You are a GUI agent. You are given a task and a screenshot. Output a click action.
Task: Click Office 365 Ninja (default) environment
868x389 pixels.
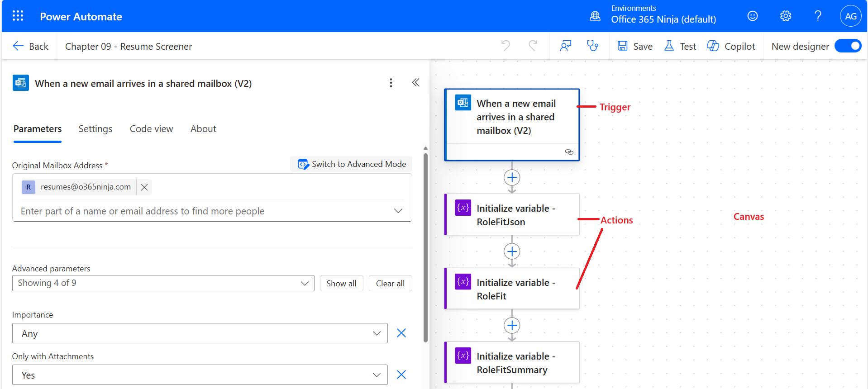663,19
